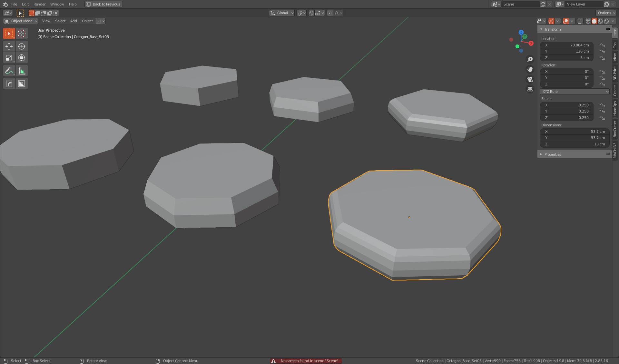Screen dimensions: 619x364
Task: Select the Move tool in the toolbar
Action: (9, 46)
